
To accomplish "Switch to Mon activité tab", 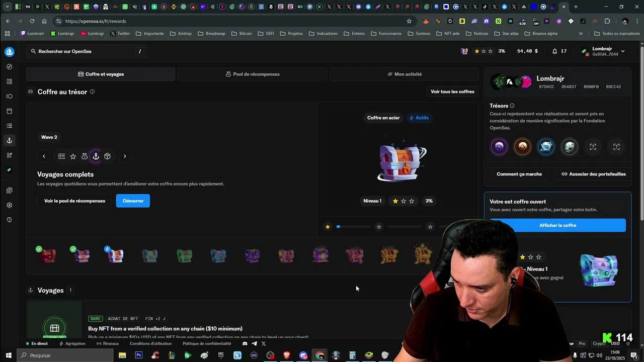I will coord(404,74).
